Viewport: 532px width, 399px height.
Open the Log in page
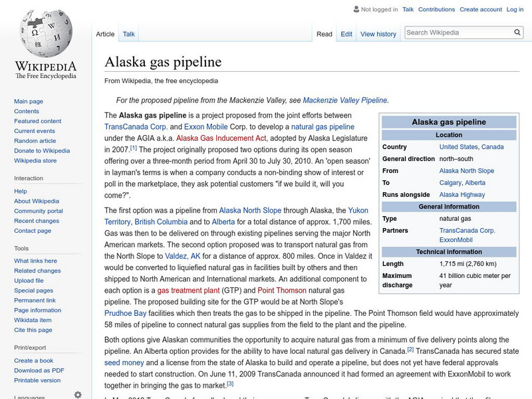[515, 9]
